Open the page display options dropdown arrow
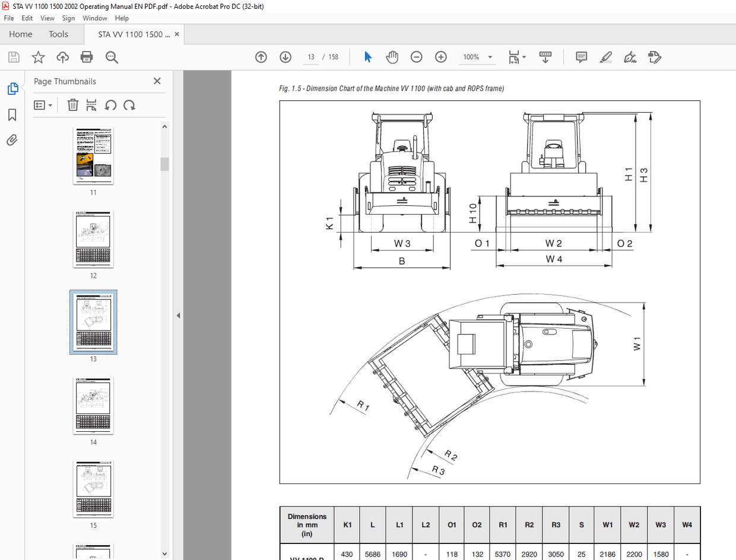The height and width of the screenshot is (560, 736). [x=525, y=57]
